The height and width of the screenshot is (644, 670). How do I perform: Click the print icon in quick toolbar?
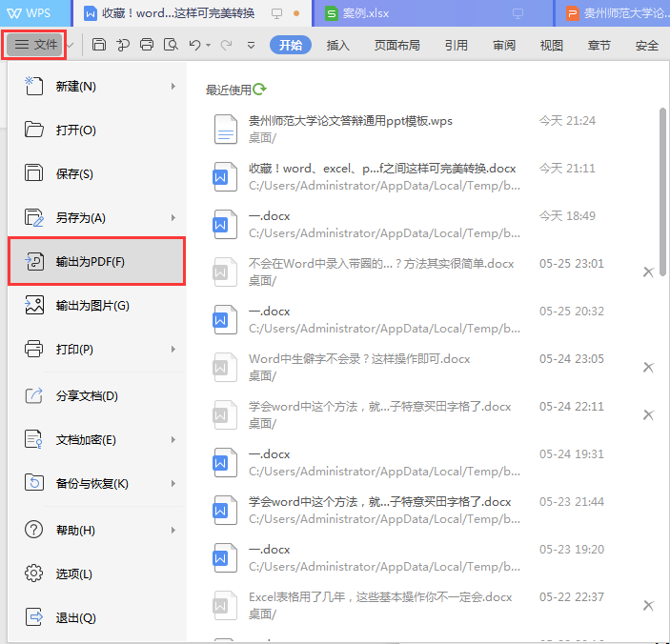pyautogui.click(x=147, y=45)
